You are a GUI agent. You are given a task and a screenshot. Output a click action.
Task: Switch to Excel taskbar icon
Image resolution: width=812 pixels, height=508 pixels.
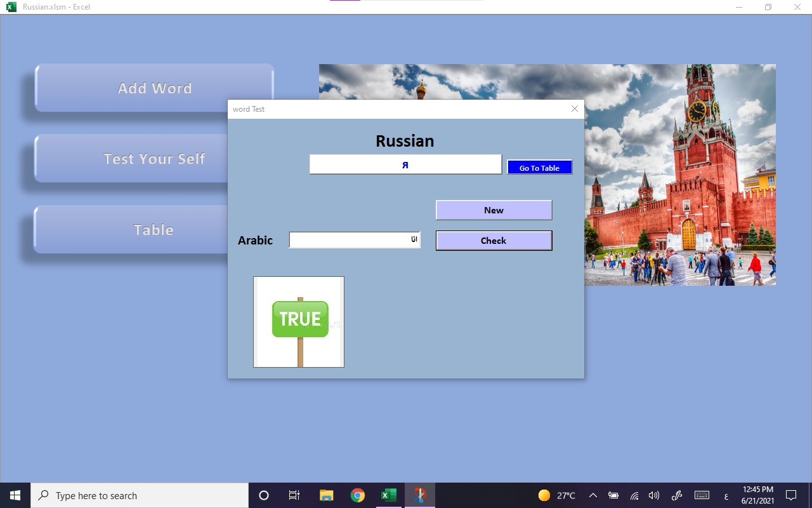click(389, 495)
